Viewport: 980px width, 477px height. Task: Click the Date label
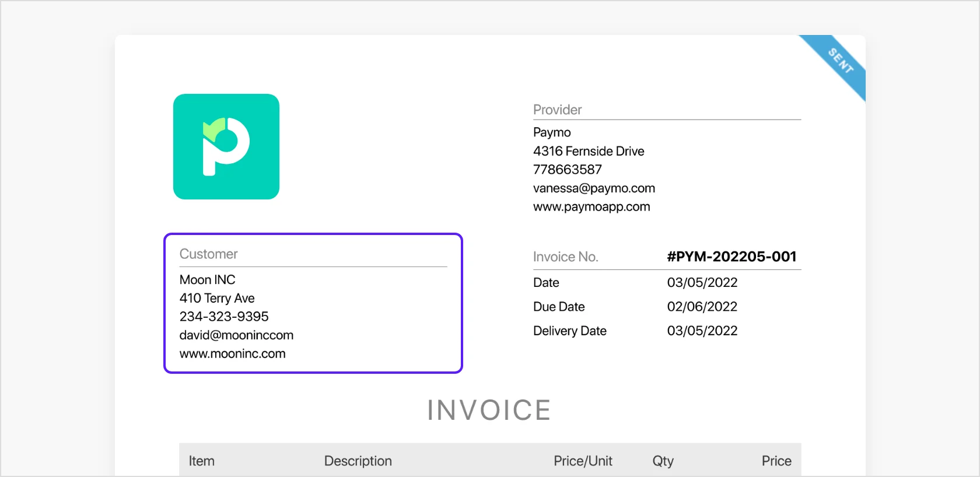click(546, 283)
